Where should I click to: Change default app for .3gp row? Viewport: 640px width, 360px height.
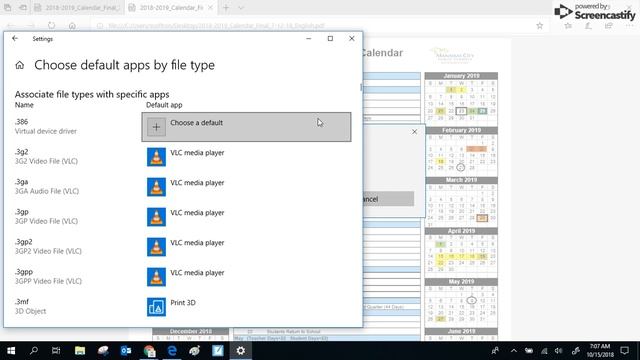click(x=246, y=217)
